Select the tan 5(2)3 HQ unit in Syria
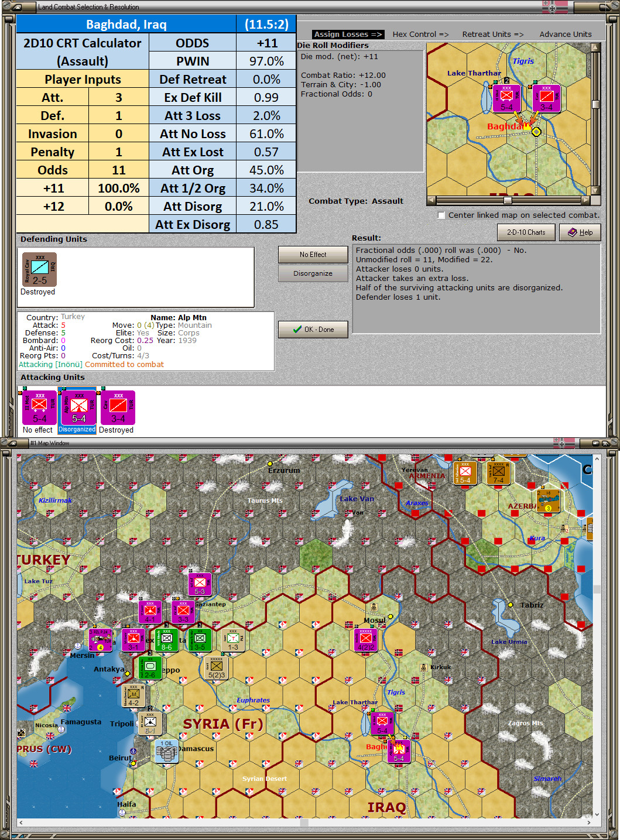620x840 pixels. click(216, 667)
